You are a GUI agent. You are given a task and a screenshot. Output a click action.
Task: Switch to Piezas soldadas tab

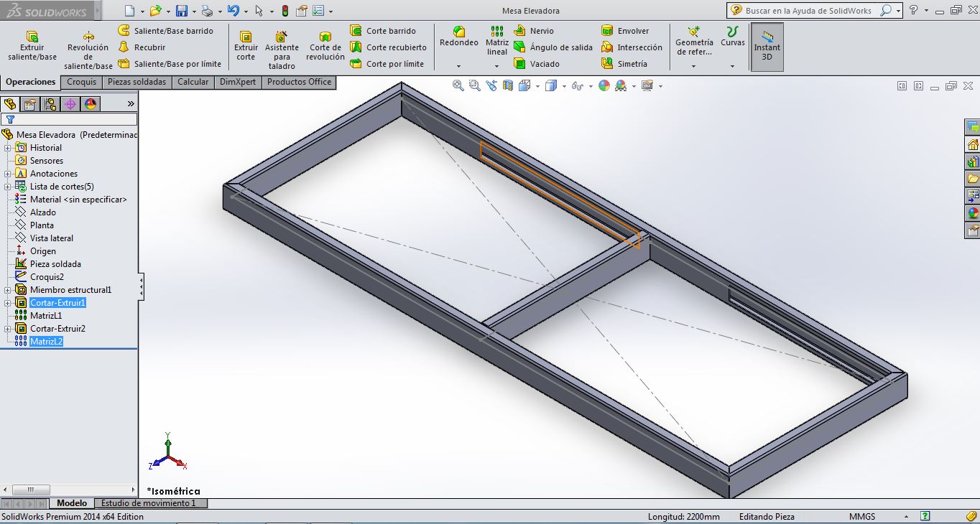(x=137, y=82)
